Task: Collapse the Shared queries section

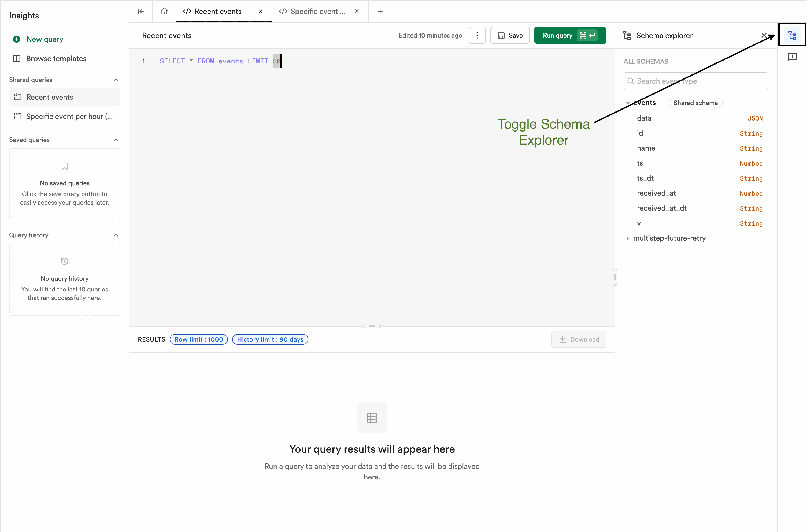Action: pyautogui.click(x=116, y=80)
